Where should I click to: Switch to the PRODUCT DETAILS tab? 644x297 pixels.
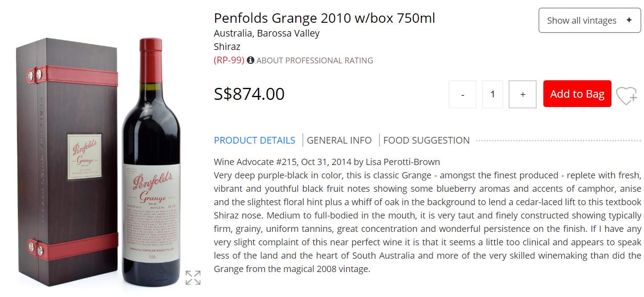254,140
